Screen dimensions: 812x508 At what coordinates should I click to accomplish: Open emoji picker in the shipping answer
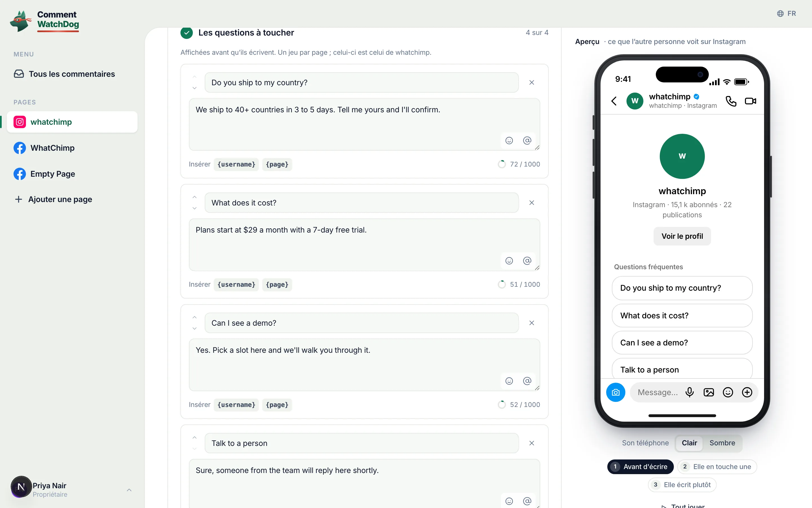point(509,141)
